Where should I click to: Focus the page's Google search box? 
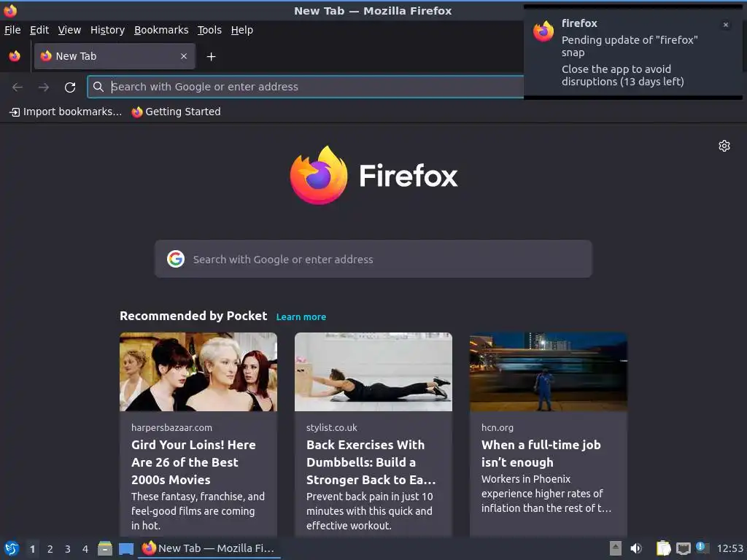point(373,259)
